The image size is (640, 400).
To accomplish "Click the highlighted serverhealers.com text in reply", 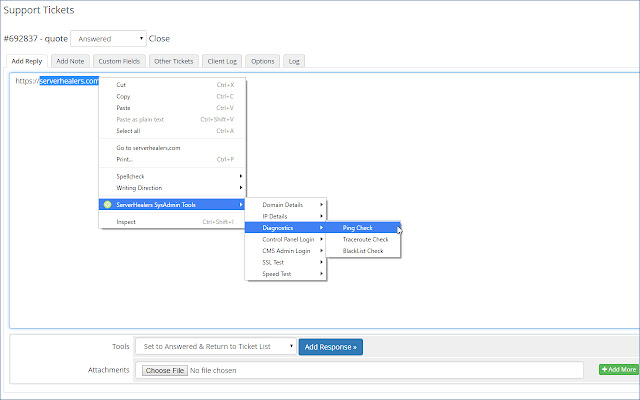I will click(69, 81).
